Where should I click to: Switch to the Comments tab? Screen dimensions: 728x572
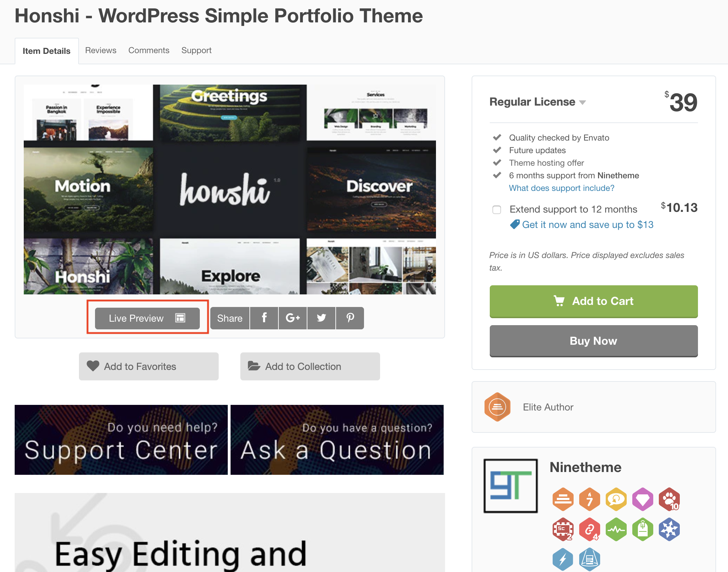tap(149, 50)
